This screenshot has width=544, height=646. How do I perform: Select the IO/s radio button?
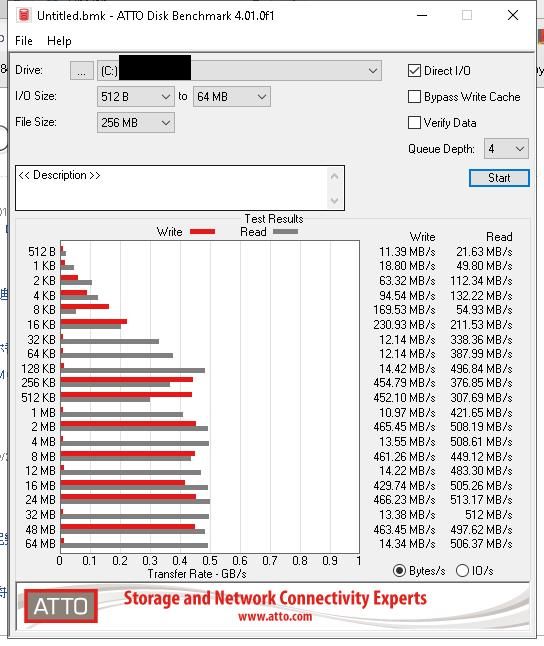(462, 571)
